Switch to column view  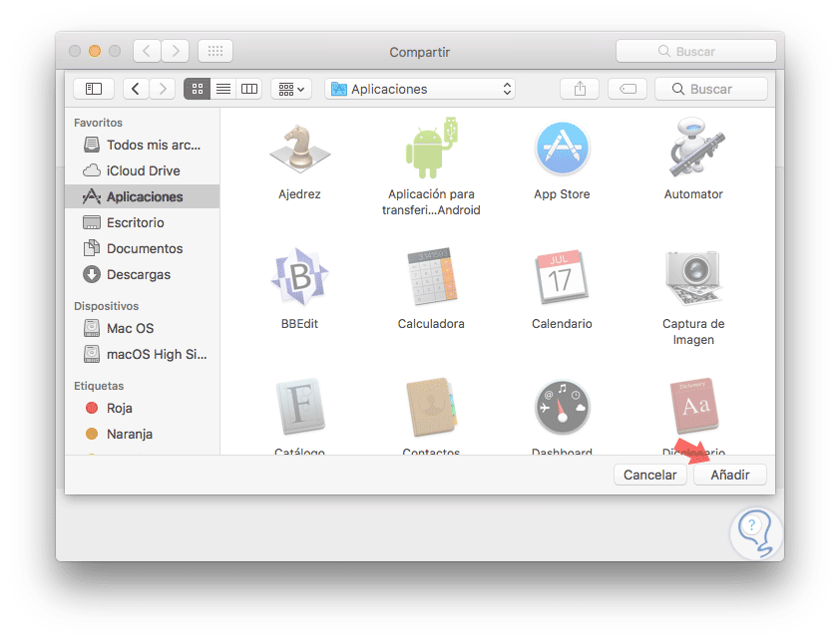point(249,89)
